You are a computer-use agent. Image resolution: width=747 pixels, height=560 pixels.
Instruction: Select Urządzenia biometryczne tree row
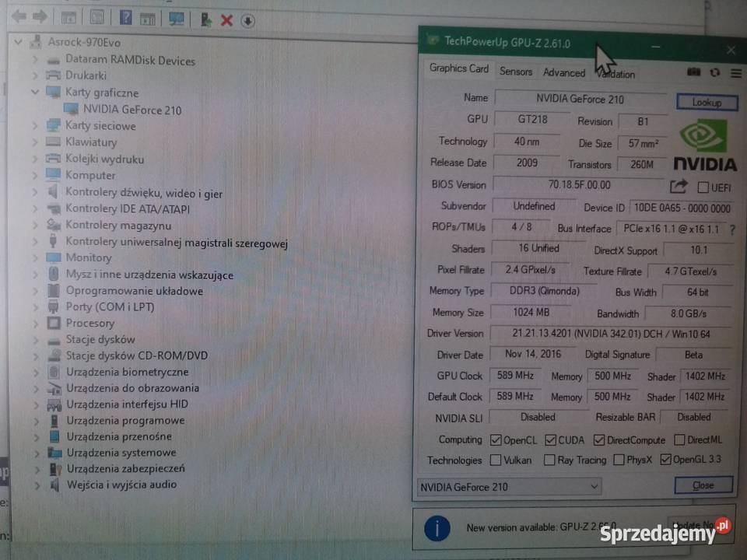(127, 372)
